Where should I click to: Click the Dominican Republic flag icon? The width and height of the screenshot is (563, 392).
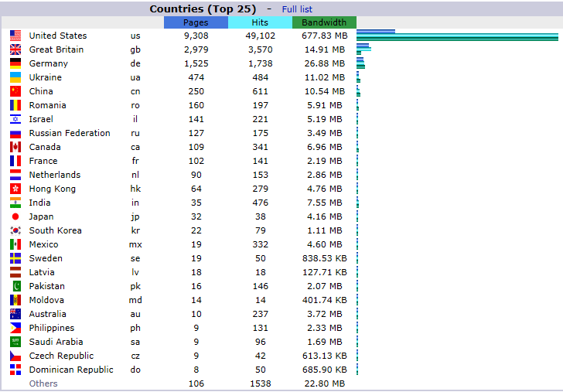click(x=15, y=370)
